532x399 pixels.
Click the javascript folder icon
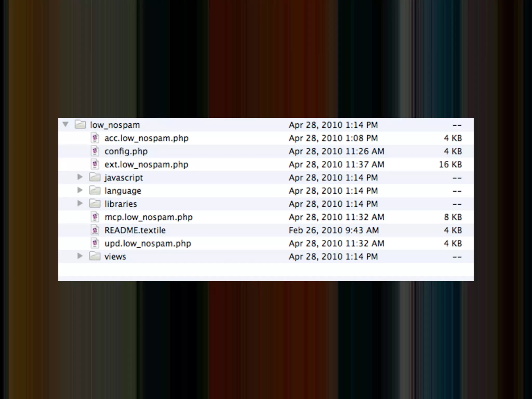tap(95, 177)
